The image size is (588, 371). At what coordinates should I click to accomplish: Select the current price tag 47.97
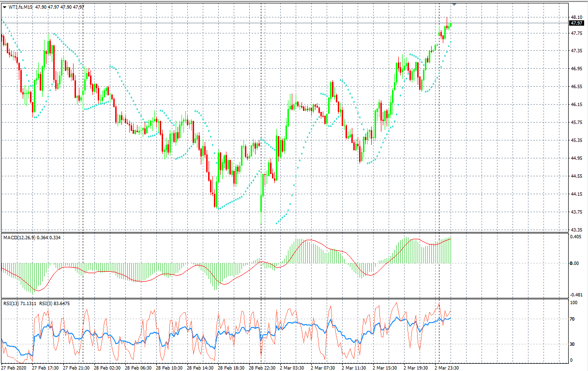click(576, 23)
